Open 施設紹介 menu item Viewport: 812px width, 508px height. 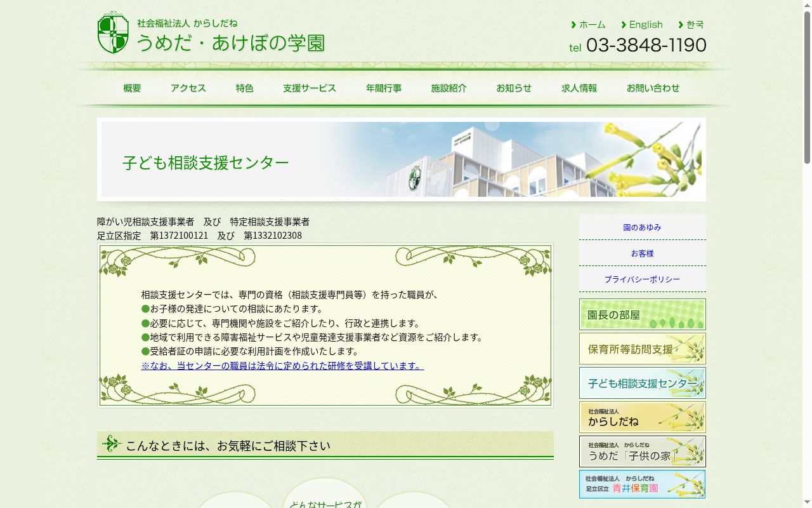point(449,88)
